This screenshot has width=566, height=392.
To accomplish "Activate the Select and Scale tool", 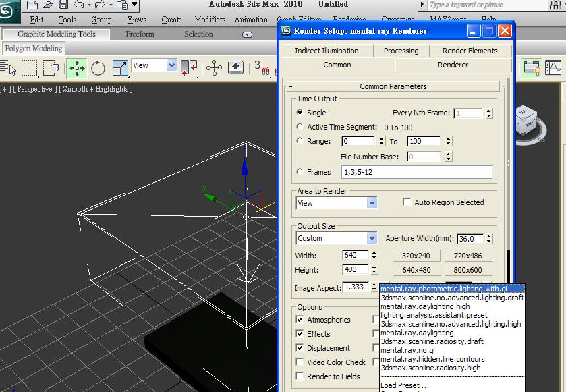I will (x=120, y=68).
